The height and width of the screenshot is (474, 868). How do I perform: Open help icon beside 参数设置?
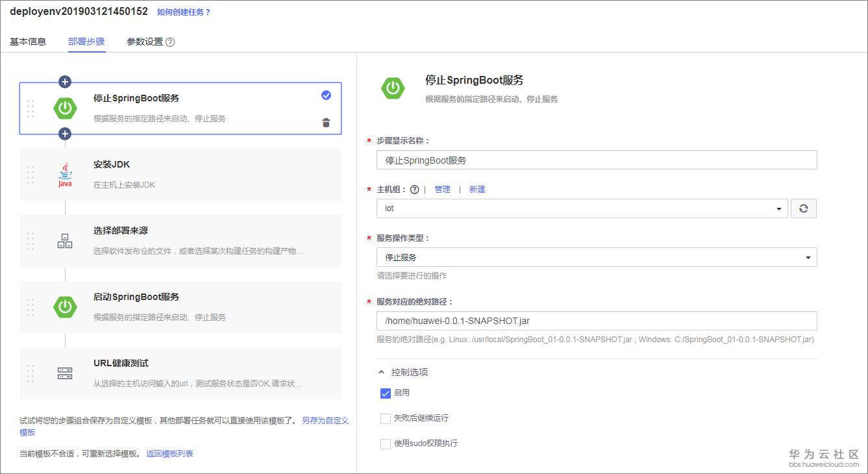click(170, 42)
